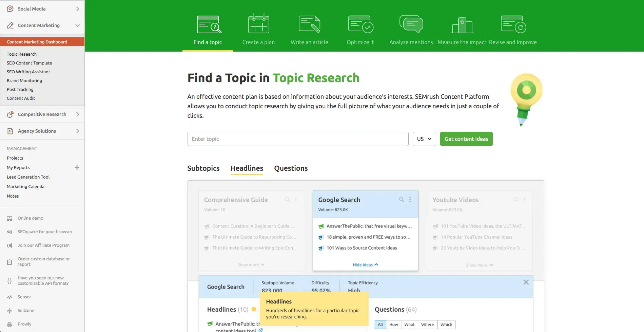
Task: Open Brand Monitoring
Action: (24, 81)
